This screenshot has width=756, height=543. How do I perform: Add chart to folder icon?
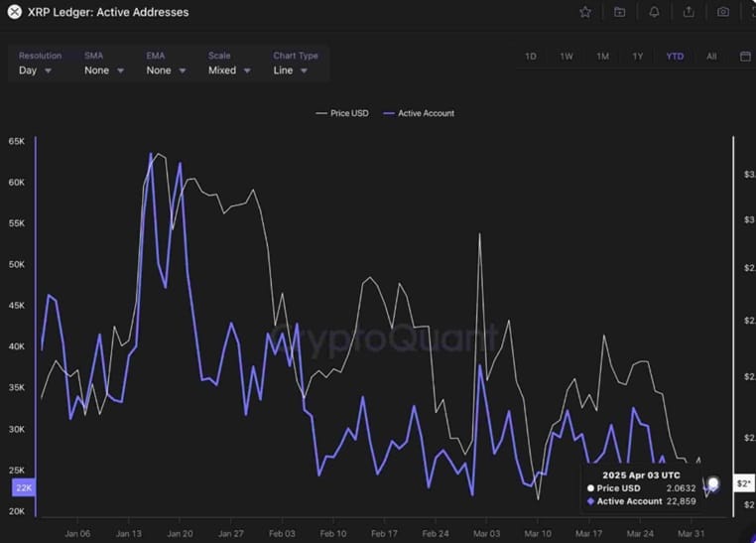tap(619, 12)
